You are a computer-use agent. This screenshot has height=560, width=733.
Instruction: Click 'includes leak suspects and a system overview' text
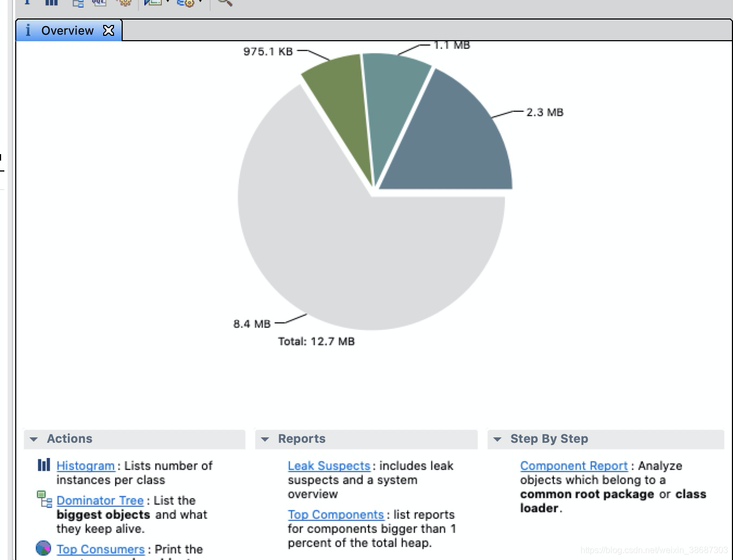[x=370, y=480]
